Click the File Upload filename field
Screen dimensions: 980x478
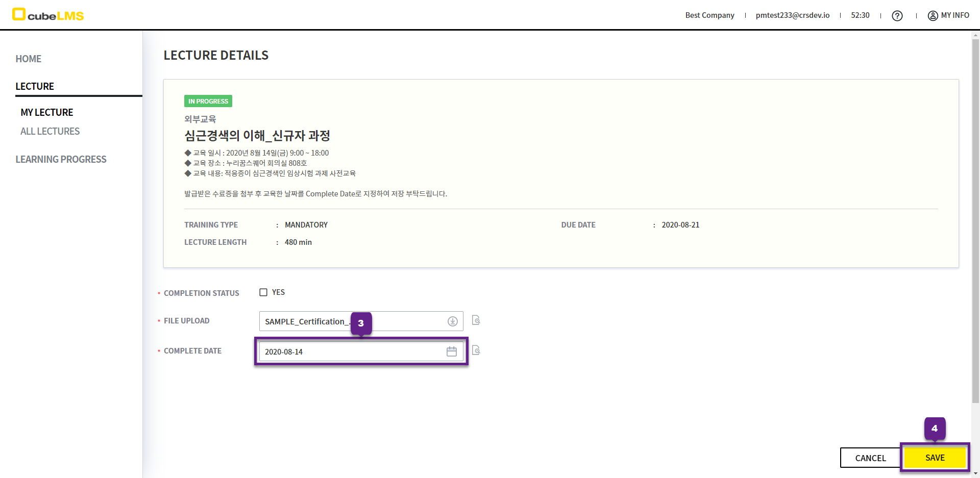pyautogui.click(x=306, y=321)
